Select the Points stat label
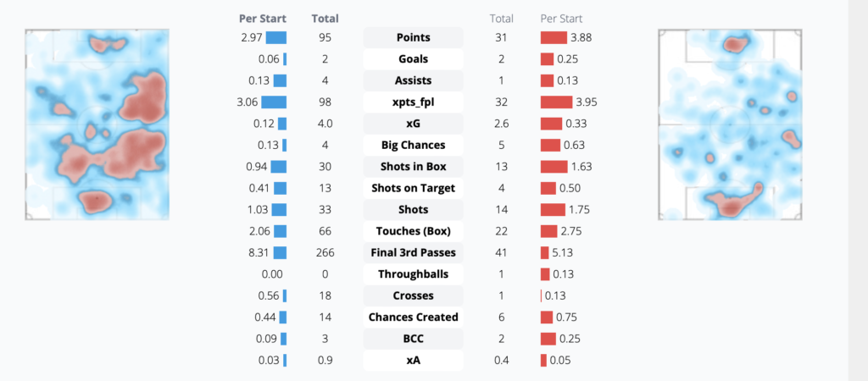Image resolution: width=868 pixels, height=381 pixels. (x=413, y=38)
